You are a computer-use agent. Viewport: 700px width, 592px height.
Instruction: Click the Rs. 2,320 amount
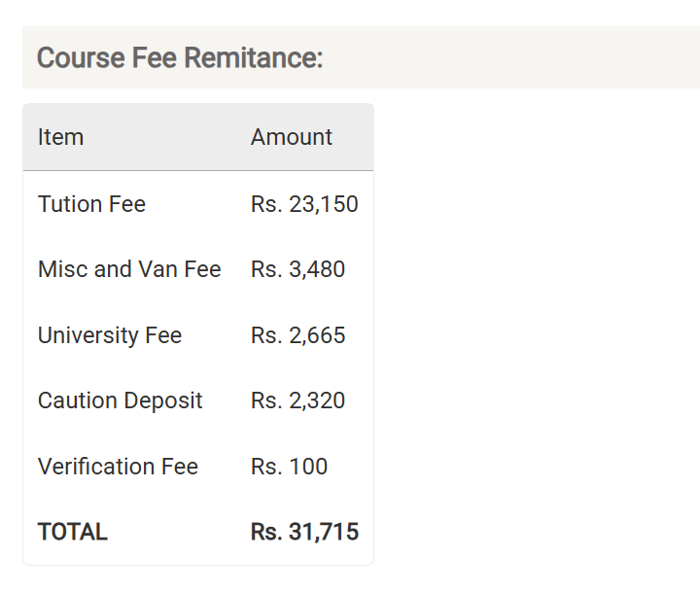click(x=297, y=400)
